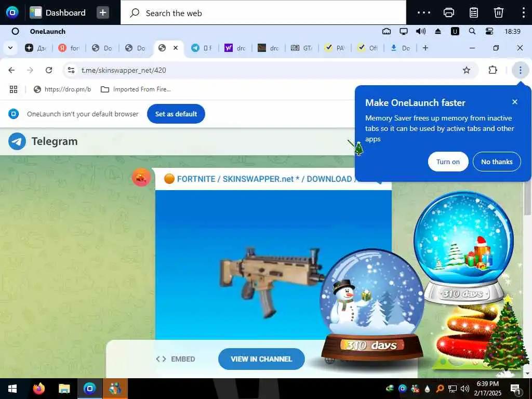
Task: Click the speaker volume icon near 18:39 clock
Action: tap(421, 32)
